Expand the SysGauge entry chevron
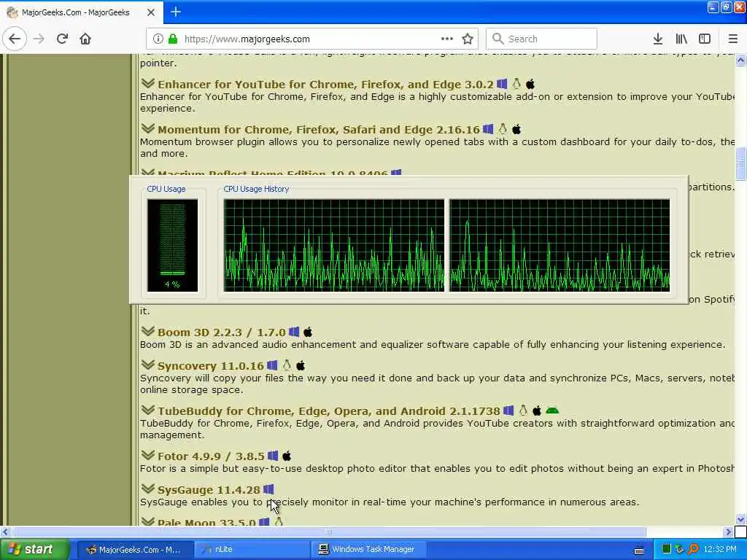747x560 pixels. tap(147, 489)
